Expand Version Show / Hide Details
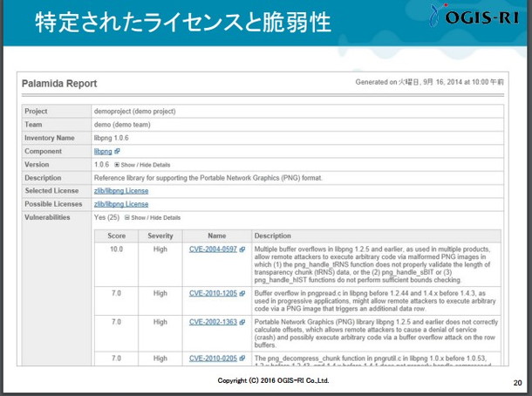Viewport: 532px width, 396px height. tap(142, 165)
